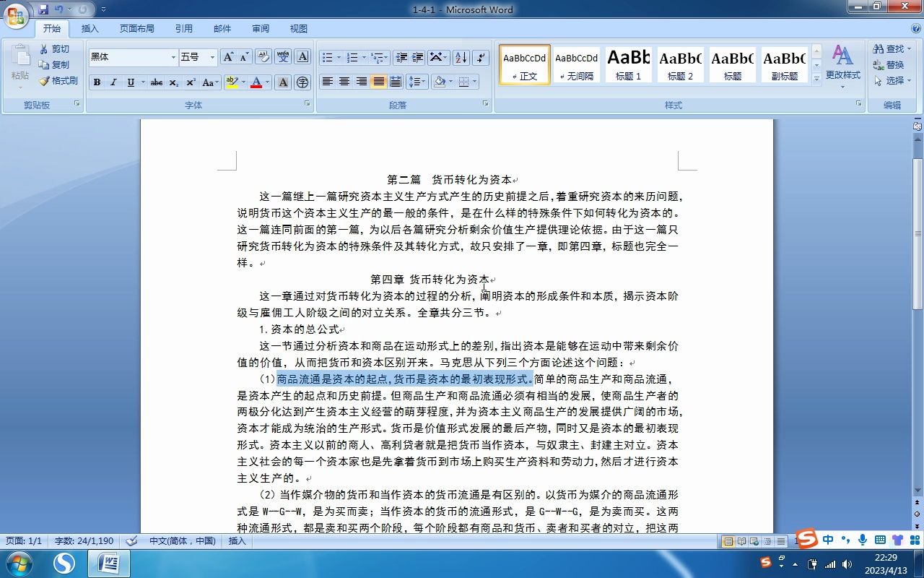Open the Line Spacing dropdown
The width and height of the screenshot is (924, 578).
[x=417, y=82]
